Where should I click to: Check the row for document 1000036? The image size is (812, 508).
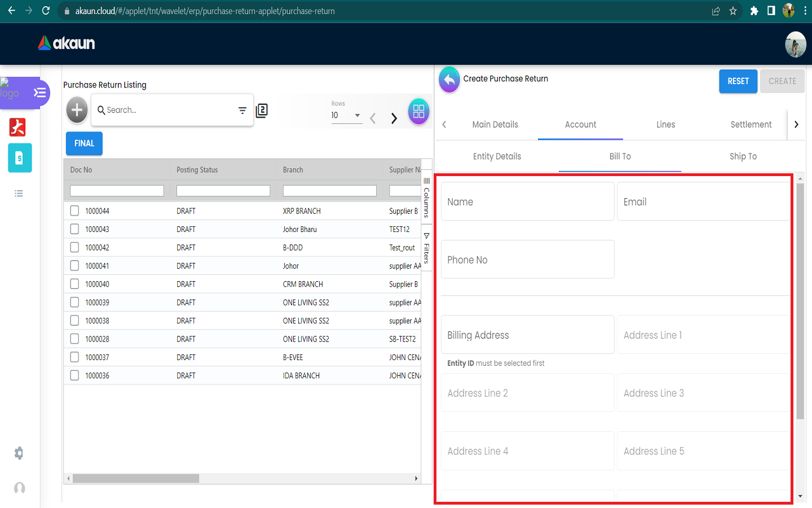pyautogui.click(x=74, y=375)
